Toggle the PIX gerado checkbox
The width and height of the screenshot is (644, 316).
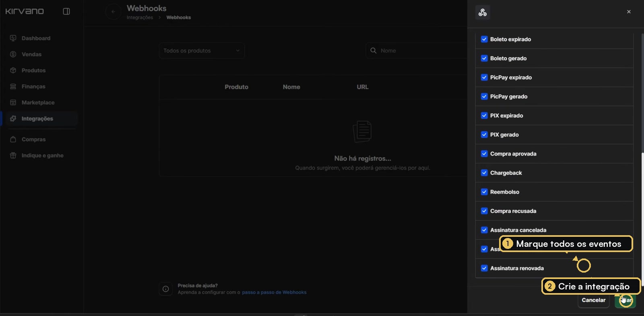point(484,135)
